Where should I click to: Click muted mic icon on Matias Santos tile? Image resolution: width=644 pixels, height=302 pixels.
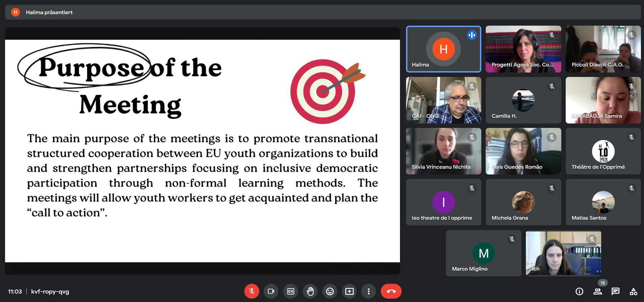pos(632,188)
